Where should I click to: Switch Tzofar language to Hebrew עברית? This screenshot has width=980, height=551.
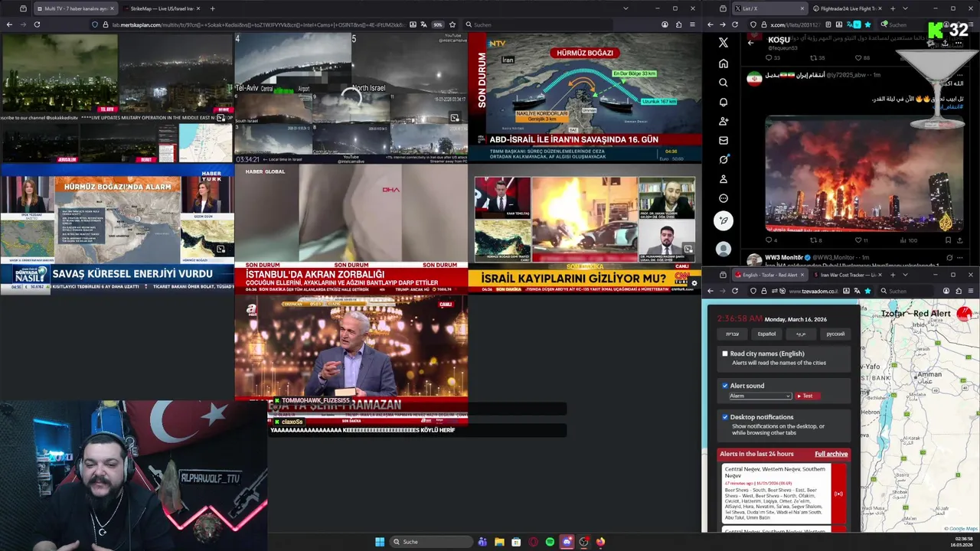[733, 334]
